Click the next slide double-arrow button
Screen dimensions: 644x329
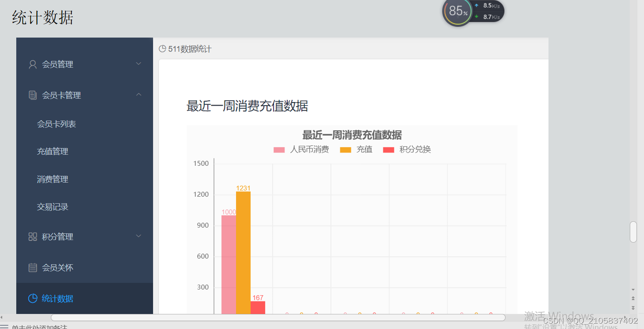633,308
